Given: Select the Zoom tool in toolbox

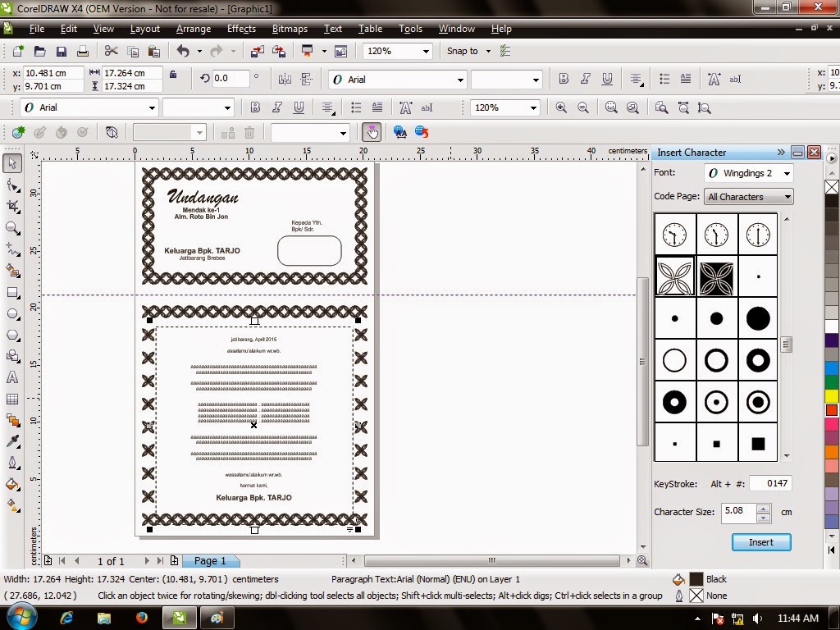Looking at the screenshot, I should (12, 228).
